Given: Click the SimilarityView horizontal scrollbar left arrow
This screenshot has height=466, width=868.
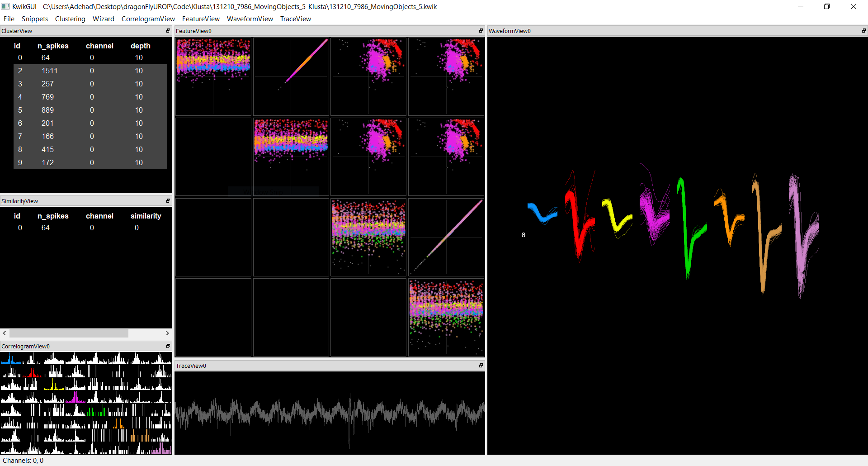Looking at the screenshot, I should coord(5,333).
